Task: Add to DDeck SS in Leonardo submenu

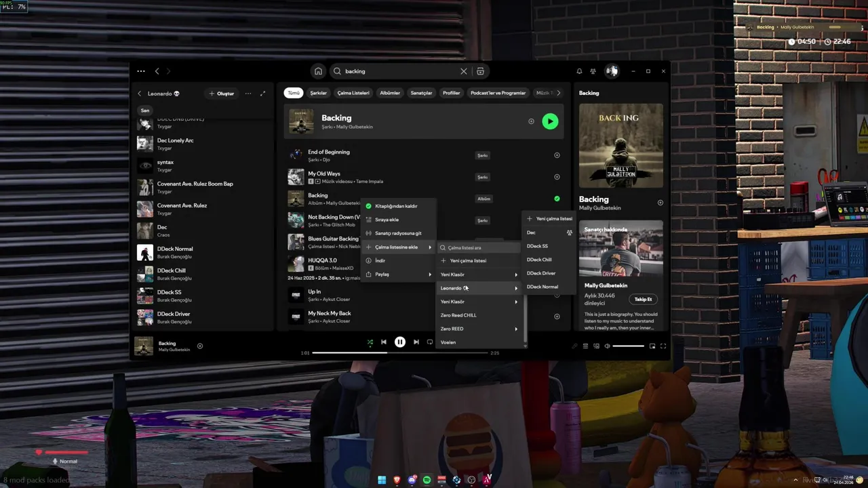Action: click(549, 246)
